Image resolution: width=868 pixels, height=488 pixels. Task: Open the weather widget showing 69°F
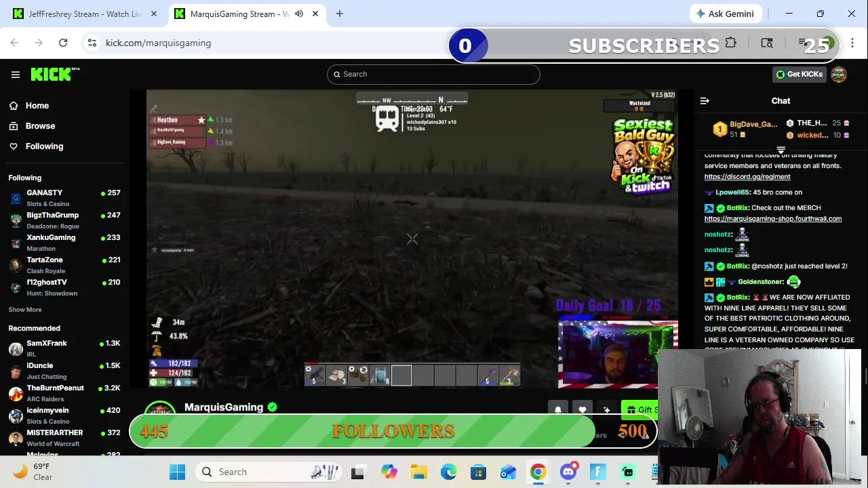(x=33, y=472)
